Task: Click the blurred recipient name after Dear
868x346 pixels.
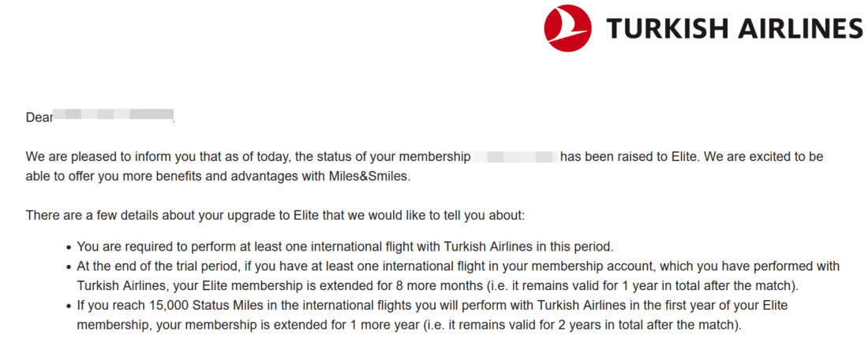Action: 113,117
